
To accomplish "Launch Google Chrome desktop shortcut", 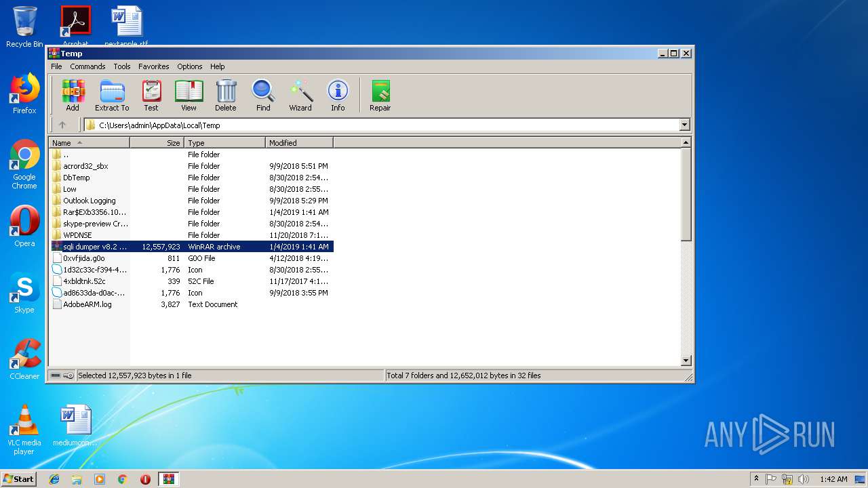I will (x=24, y=165).
